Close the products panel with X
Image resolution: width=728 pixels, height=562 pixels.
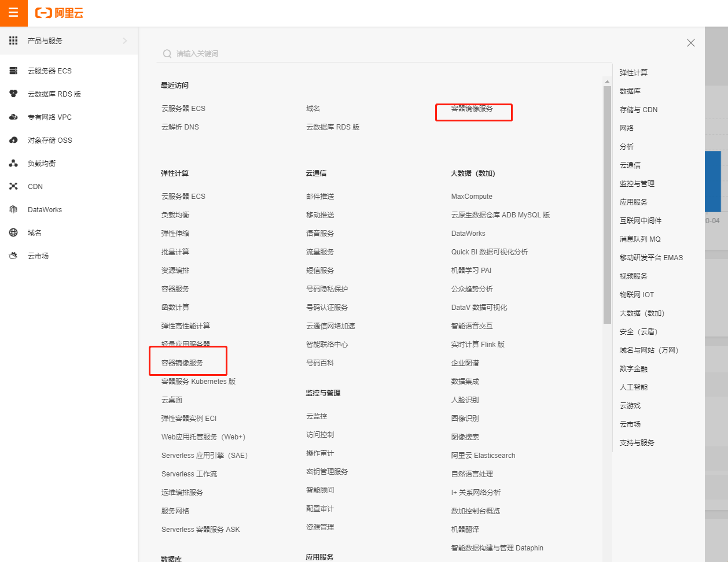690,43
